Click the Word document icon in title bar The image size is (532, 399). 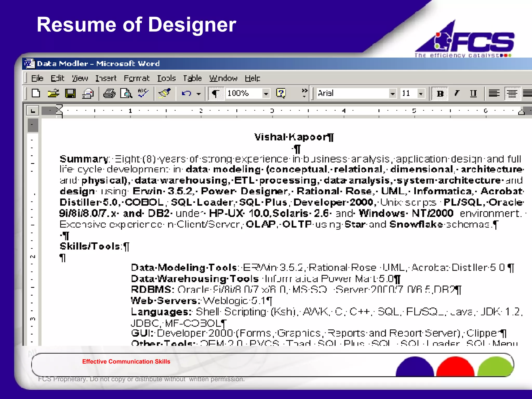29,63
